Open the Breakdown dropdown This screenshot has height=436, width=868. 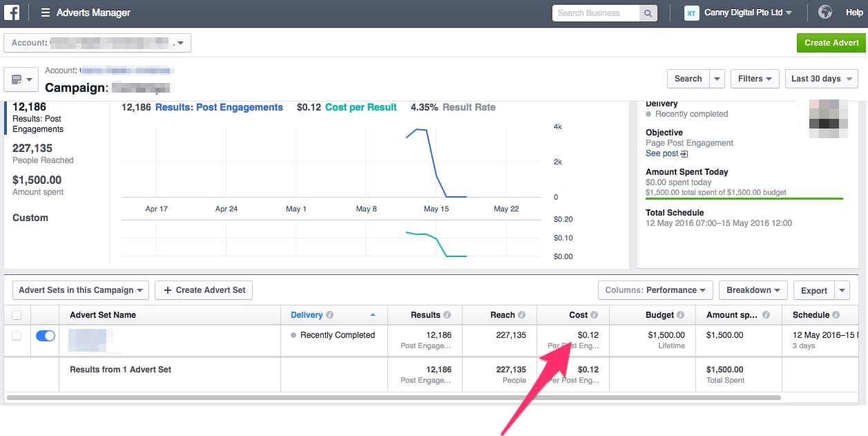(753, 290)
